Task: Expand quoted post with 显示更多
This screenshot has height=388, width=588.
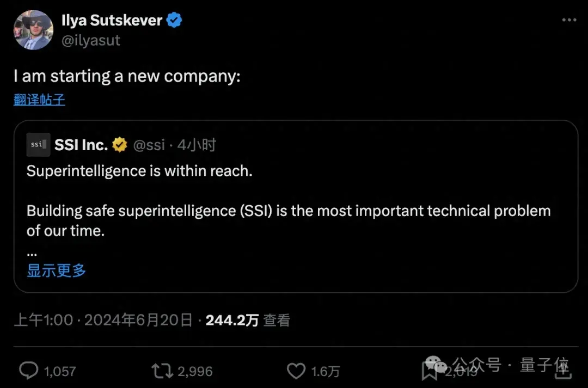Action: (x=56, y=270)
